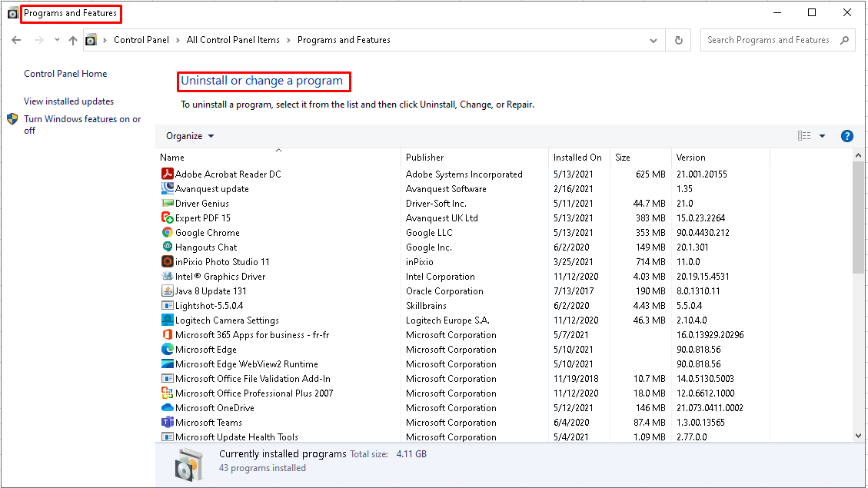Navigate to Control Panel breadcrumb
868x488 pixels.
pyautogui.click(x=141, y=40)
